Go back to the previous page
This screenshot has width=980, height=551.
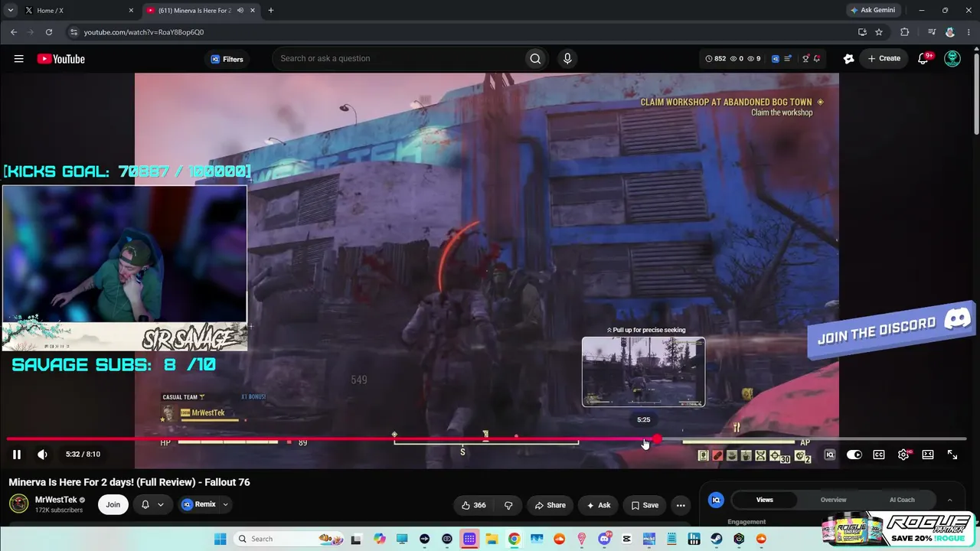14,32
